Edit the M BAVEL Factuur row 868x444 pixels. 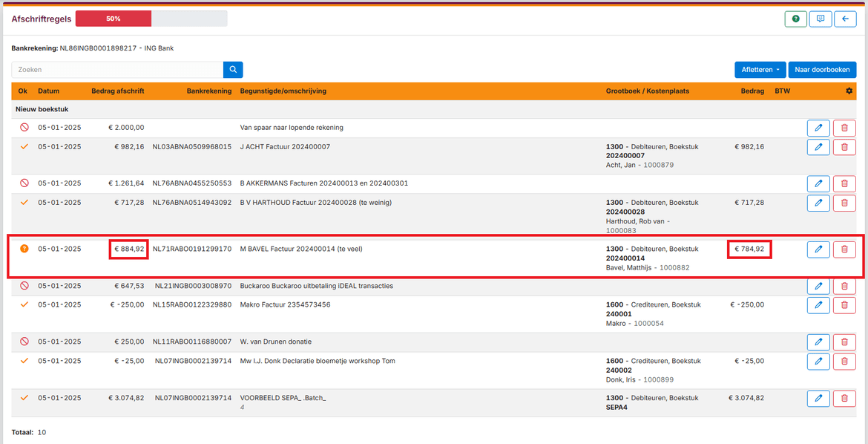click(818, 249)
